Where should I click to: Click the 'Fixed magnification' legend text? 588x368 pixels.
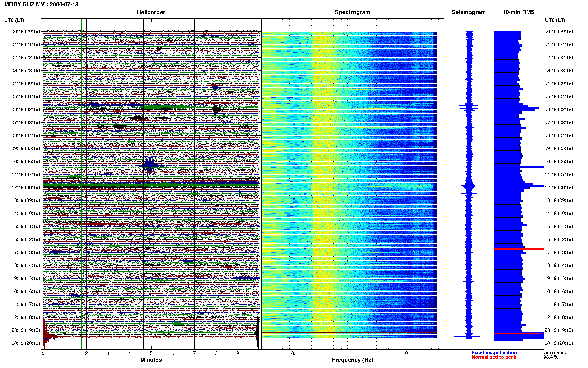coord(494,352)
